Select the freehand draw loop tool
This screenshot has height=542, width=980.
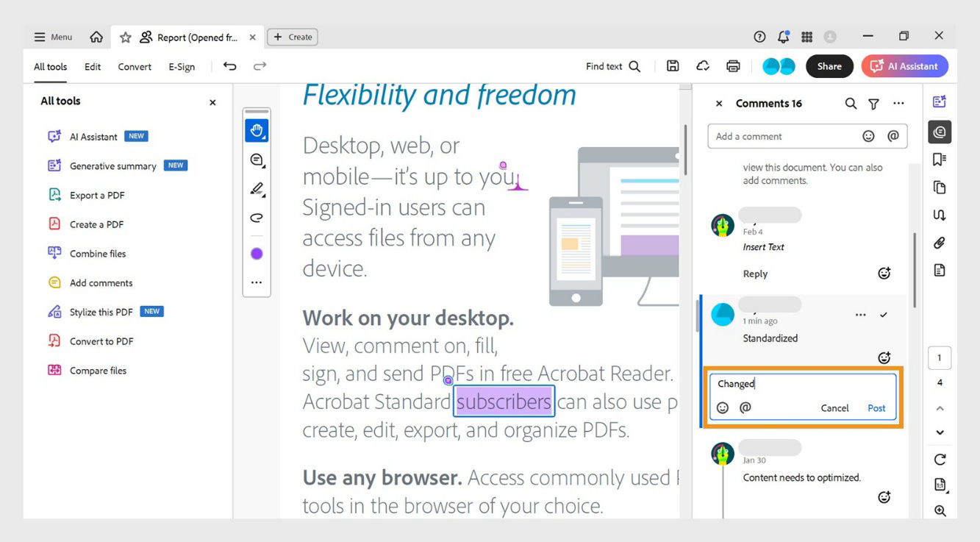257,218
